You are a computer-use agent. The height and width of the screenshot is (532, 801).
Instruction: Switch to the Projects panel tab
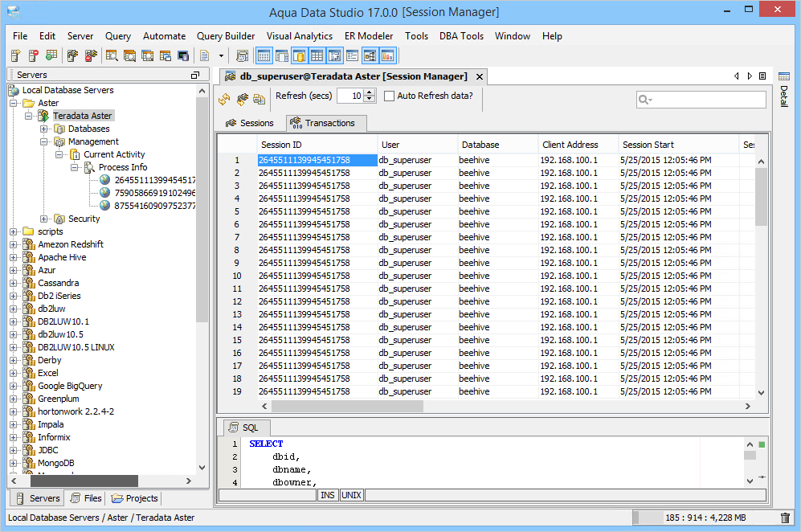(x=135, y=498)
